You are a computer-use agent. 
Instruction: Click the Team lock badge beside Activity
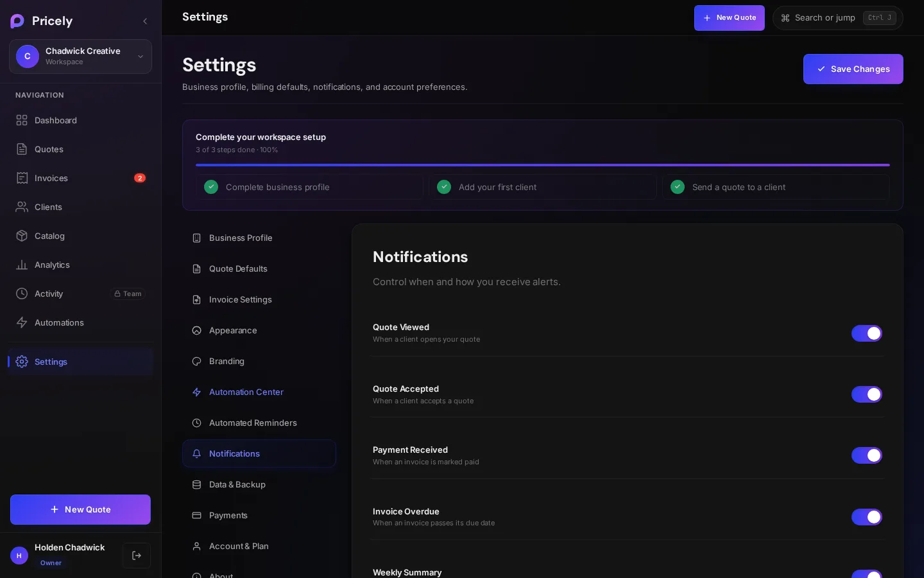tap(128, 293)
